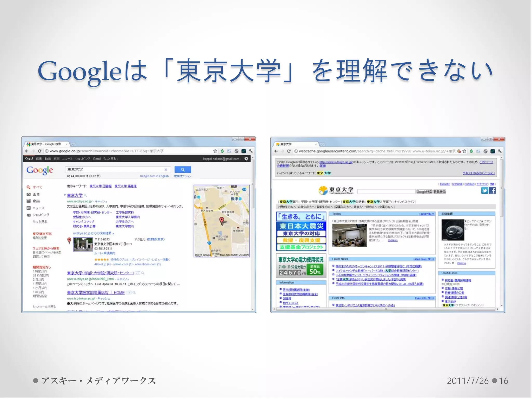Click the 教員検索 button on the university page
Image resolution: width=532 pixels, height=399 pixels.
tap(440, 192)
